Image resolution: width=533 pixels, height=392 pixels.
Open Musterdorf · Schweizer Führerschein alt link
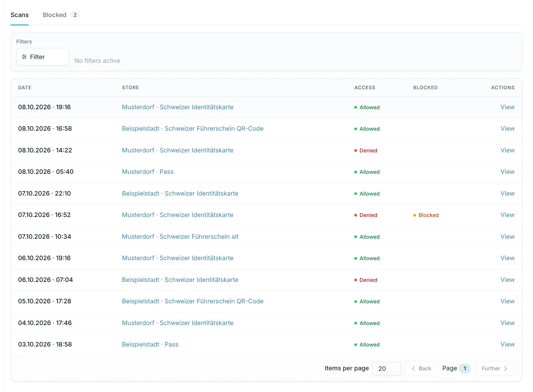pyautogui.click(x=180, y=237)
